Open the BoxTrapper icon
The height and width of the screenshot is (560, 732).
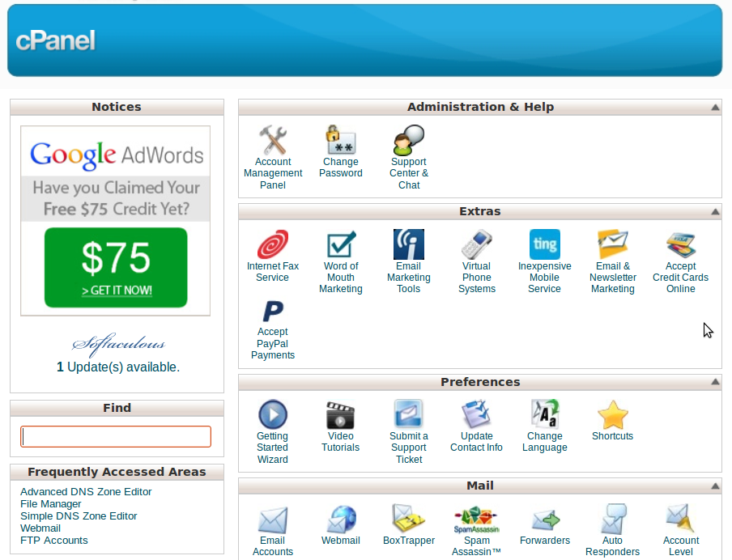(x=409, y=519)
